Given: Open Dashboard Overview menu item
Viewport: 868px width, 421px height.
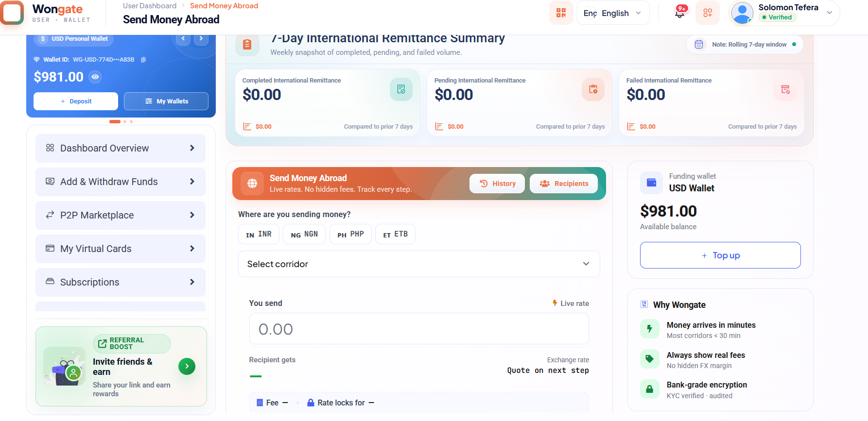Looking at the screenshot, I should pos(121,148).
